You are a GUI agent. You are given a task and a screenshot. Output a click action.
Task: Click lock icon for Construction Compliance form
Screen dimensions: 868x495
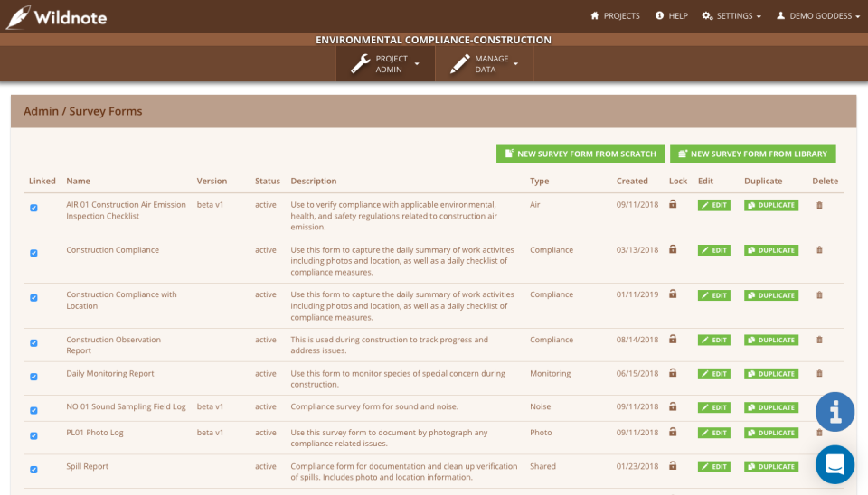673,249
